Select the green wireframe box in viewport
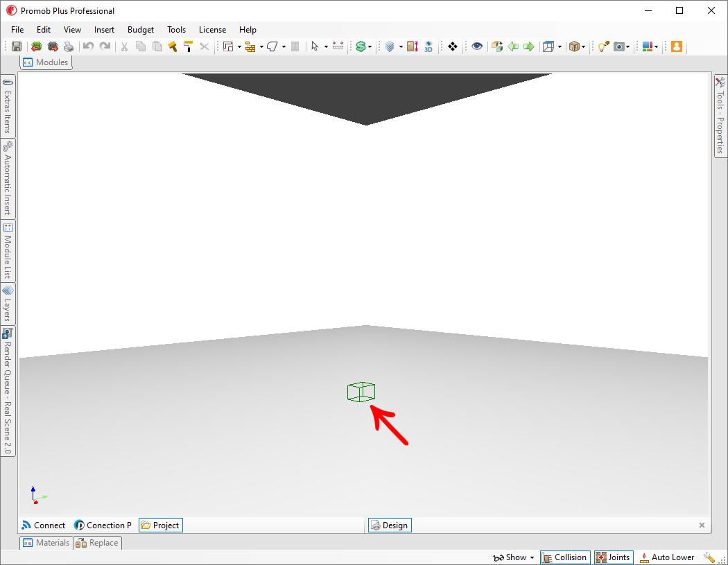The image size is (728, 565). (361, 392)
